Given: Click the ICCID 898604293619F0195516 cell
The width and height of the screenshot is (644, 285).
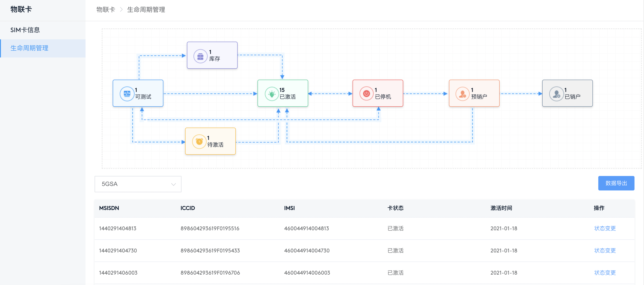Looking at the screenshot, I should tap(210, 228).
